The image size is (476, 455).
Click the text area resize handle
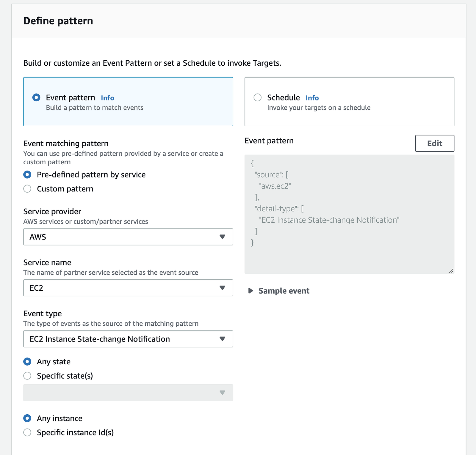coord(451,271)
